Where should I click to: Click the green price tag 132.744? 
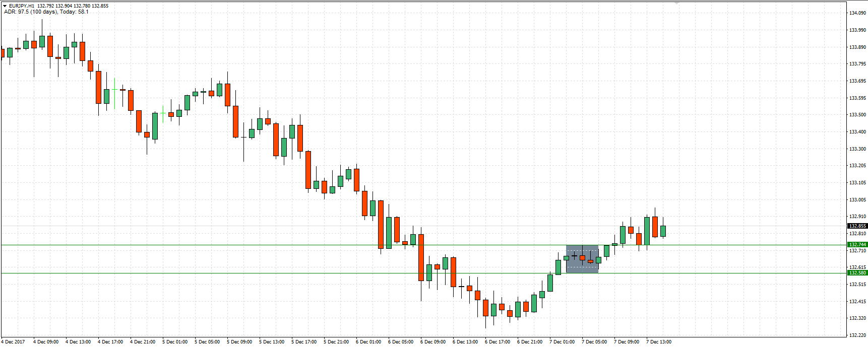coord(857,245)
